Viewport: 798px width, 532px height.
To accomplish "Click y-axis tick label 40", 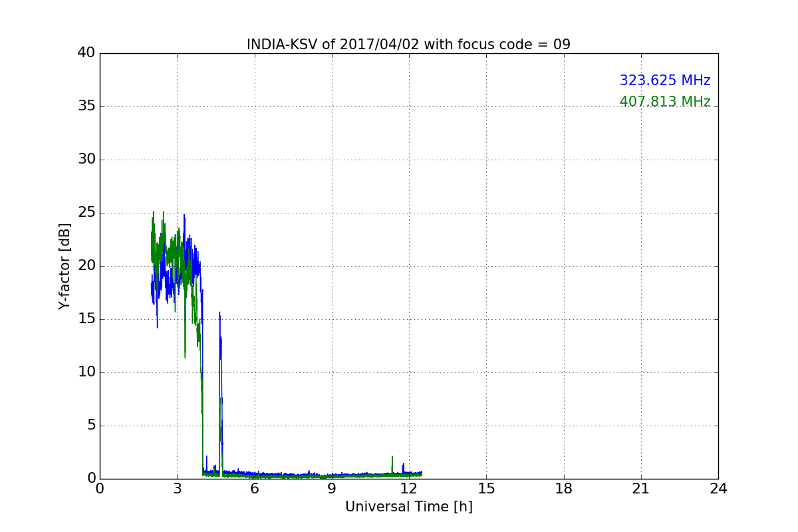I will pyautogui.click(x=86, y=53).
